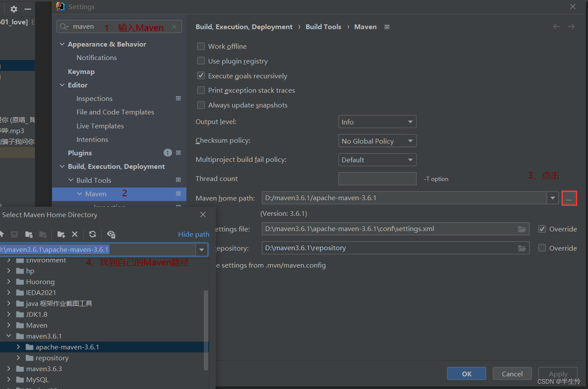Click the ... browse button for Maven home
588x389 pixels.
pyautogui.click(x=569, y=198)
